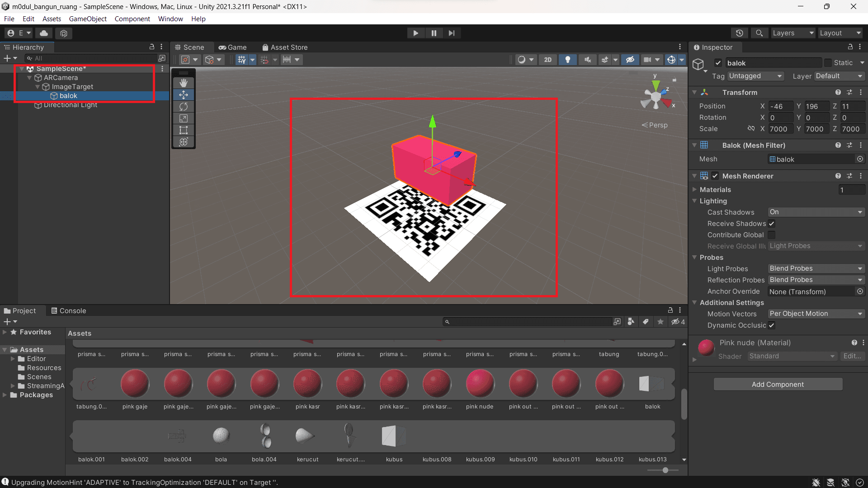Toggle scene visibility hidden objects icon
868x488 pixels.
coord(630,60)
